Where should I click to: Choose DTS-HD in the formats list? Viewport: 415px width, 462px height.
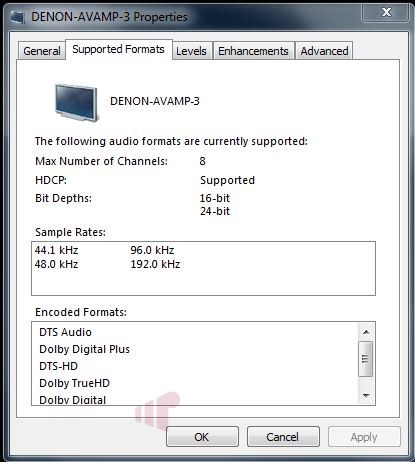coord(58,366)
